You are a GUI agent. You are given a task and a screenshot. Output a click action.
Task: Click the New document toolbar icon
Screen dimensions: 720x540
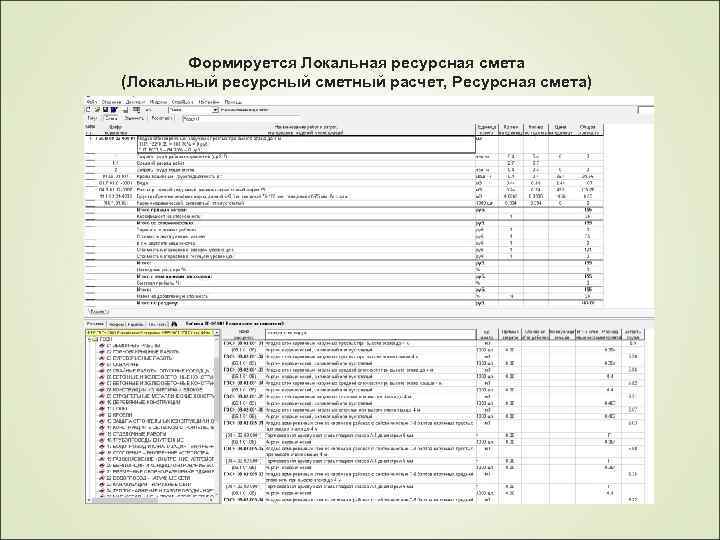point(89,110)
